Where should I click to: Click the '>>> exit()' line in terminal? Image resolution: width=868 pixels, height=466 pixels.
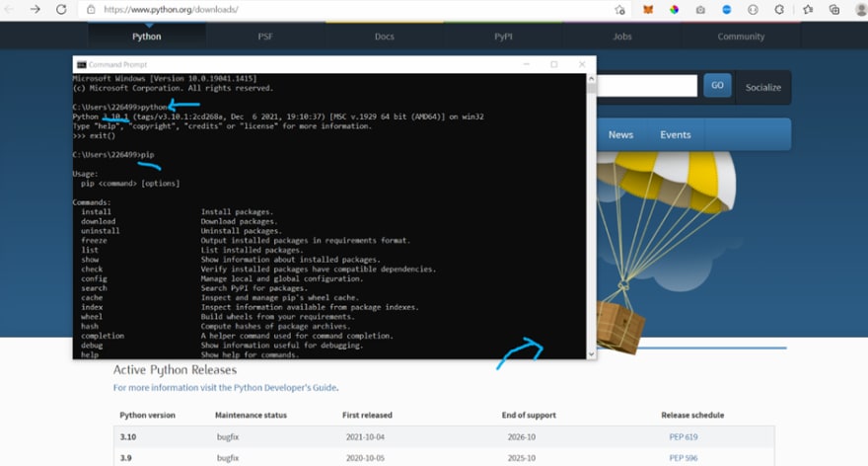pyautogui.click(x=94, y=136)
